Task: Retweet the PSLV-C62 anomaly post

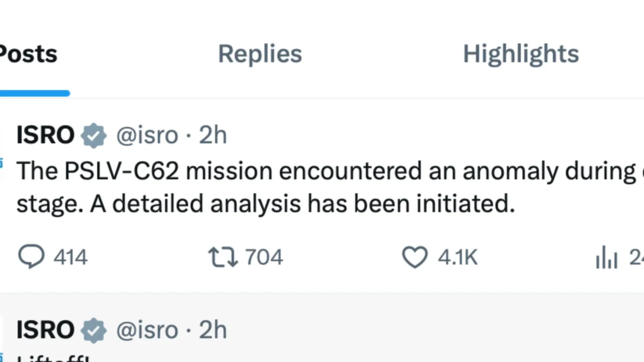Action: pos(222,257)
